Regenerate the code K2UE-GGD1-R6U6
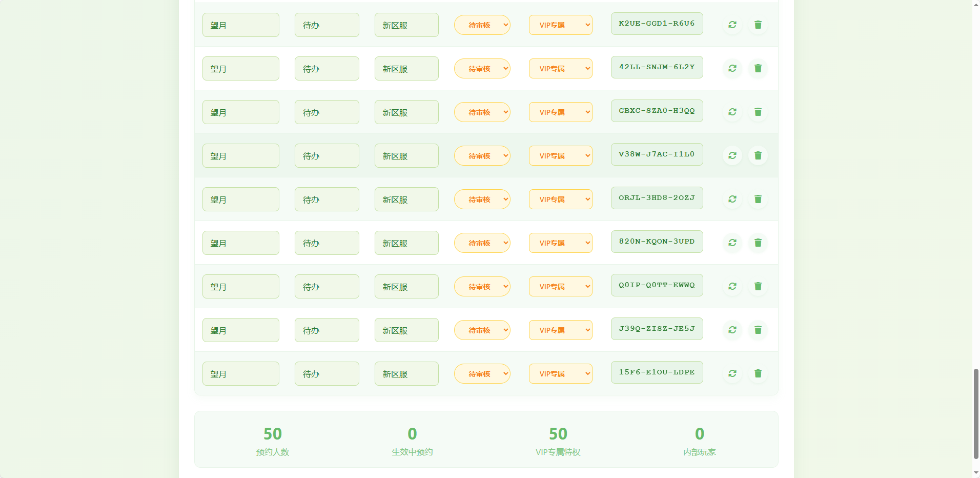 click(732, 25)
